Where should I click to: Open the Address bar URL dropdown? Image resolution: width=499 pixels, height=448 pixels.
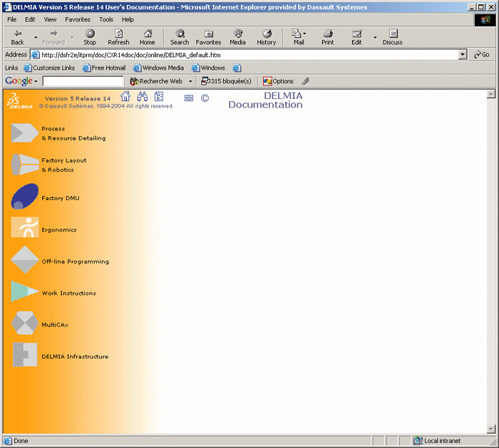pos(463,55)
